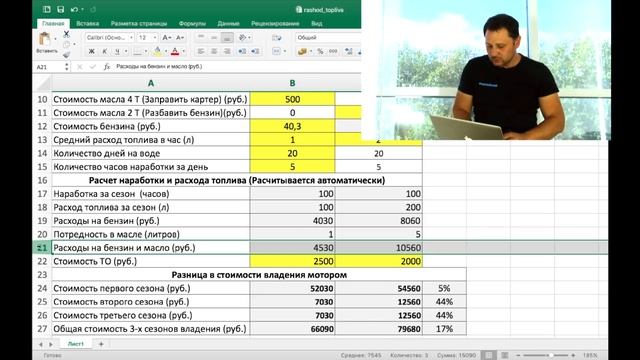Image resolution: width=640 pixels, height=360 pixels.
Task: Open the Формулы ribbon tab
Action: click(x=192, y=24)
